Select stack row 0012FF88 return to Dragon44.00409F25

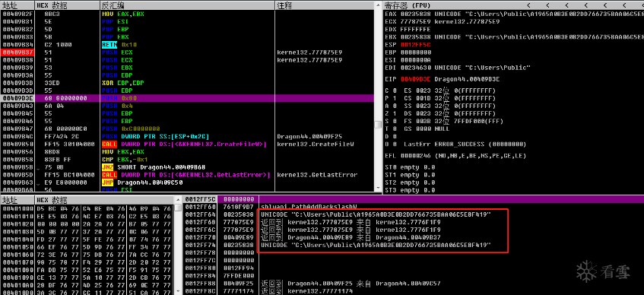(414, 284)
